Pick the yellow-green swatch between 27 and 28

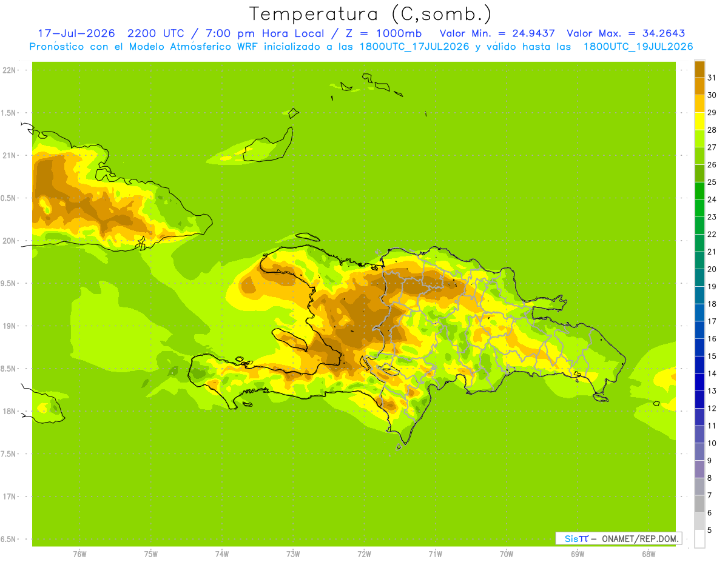(699, 139)
